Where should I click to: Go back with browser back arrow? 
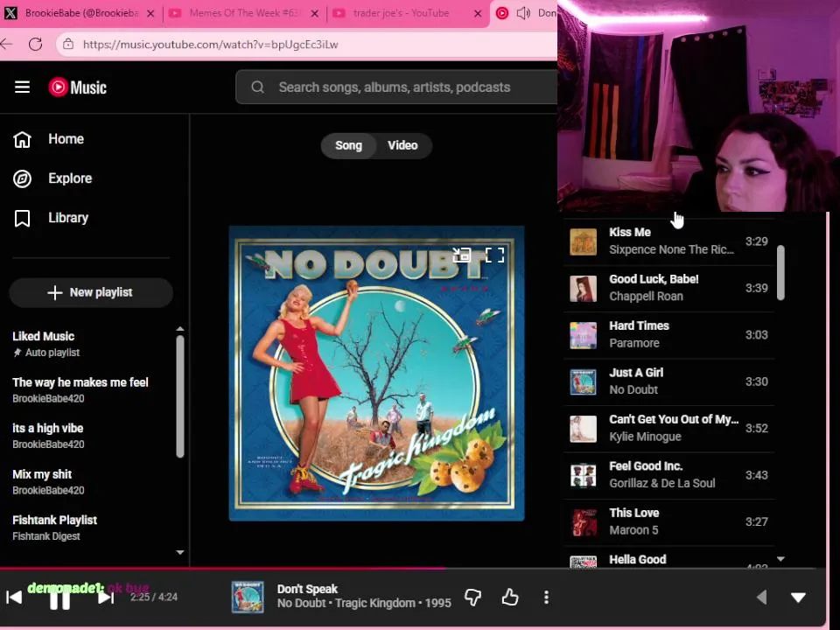click(x=6, y=44)
